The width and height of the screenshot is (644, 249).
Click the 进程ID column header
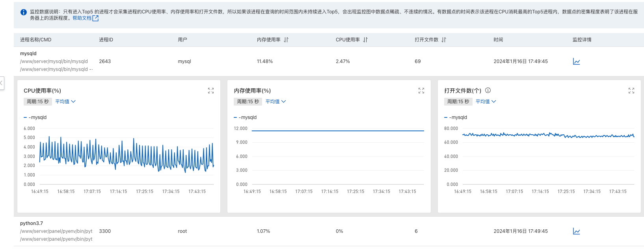(106, 40)
